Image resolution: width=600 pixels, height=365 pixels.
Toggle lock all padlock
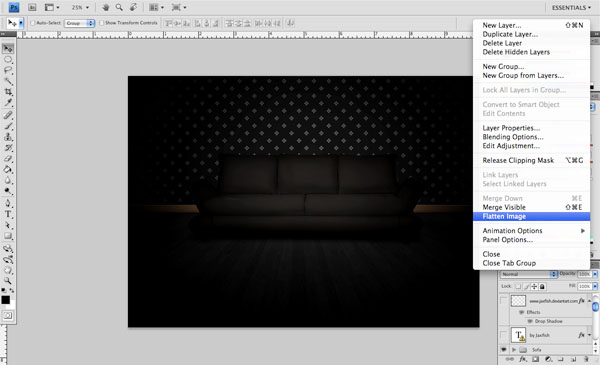pos(542,287)
